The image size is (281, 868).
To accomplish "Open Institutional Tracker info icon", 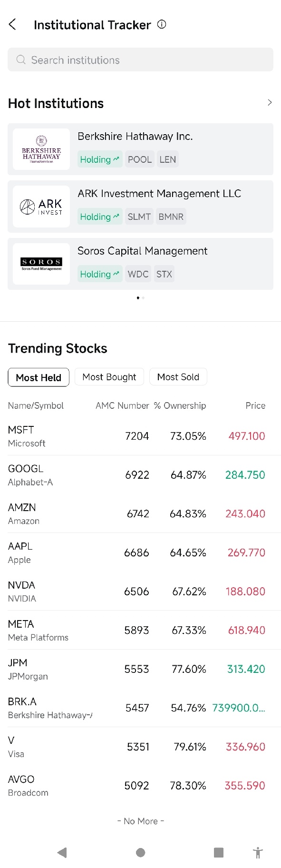I will click(162, 24).
